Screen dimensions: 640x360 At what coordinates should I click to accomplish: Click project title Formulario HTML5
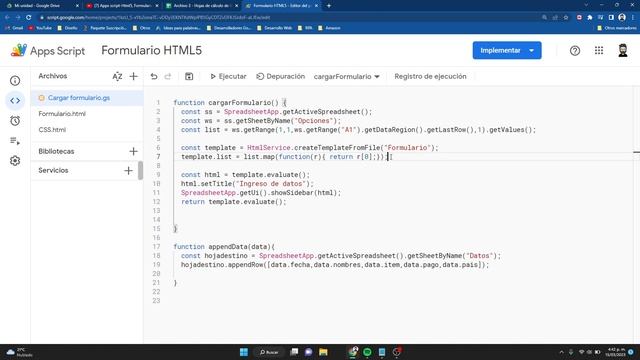pos(151,50)
